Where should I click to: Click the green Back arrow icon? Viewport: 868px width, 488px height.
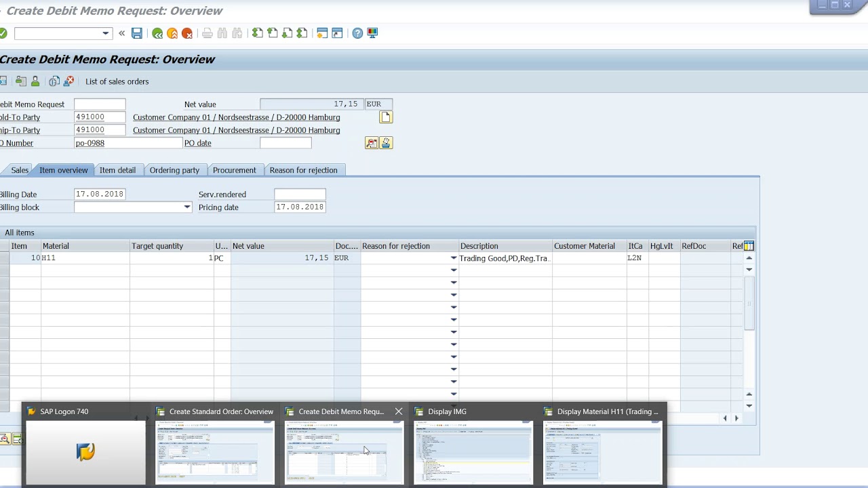[x=157, y=33]
